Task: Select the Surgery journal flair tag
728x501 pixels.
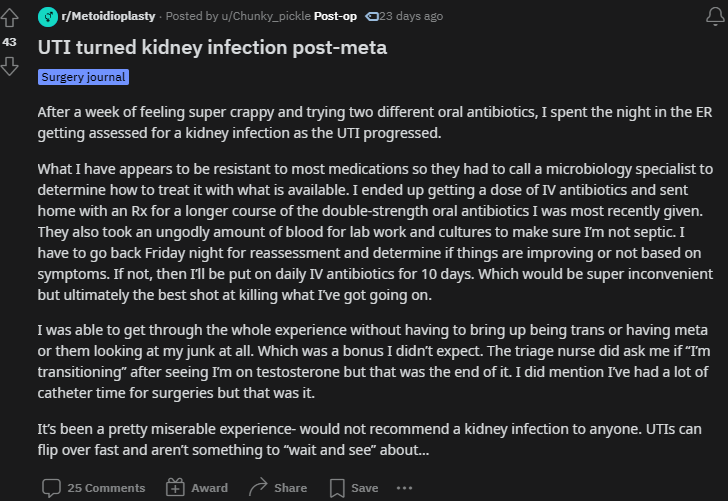Action: tap(84, 77)
